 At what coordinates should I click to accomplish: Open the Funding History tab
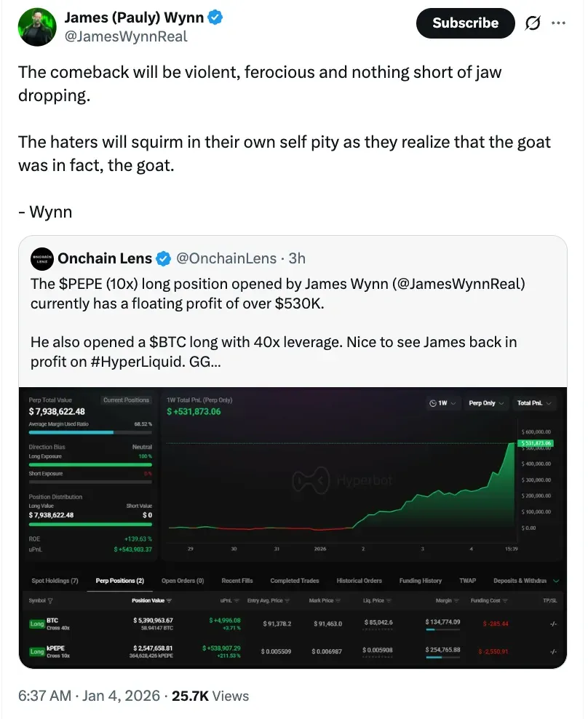(x=420, y=580)
